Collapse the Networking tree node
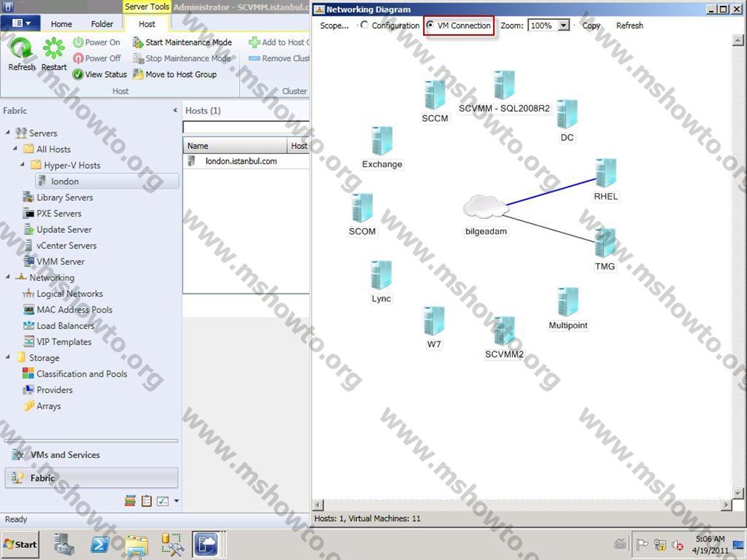 tap(8, 276)
